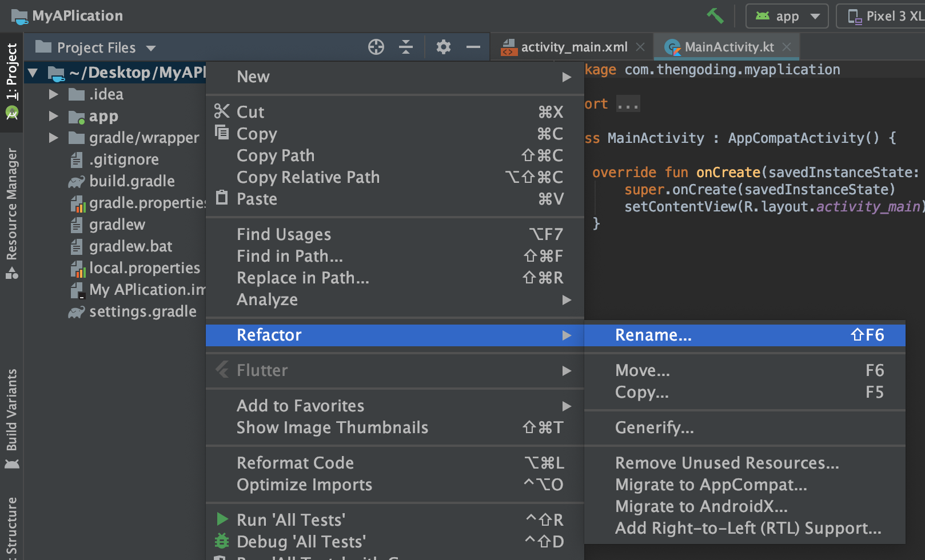Open the 1: Project tool window tab
The height and width of the screenshot is (560, 925).
pyautogui.click(x=11, y=82)
